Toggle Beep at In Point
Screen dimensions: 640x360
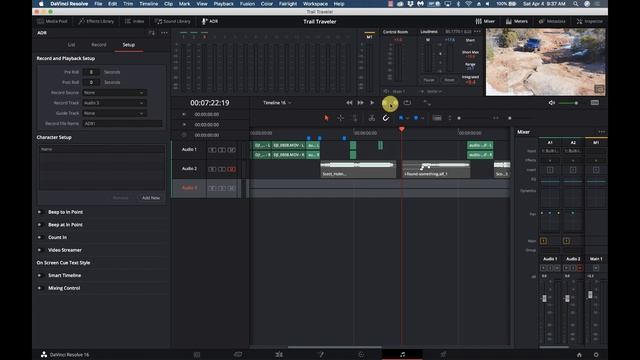tap(40, 224)
